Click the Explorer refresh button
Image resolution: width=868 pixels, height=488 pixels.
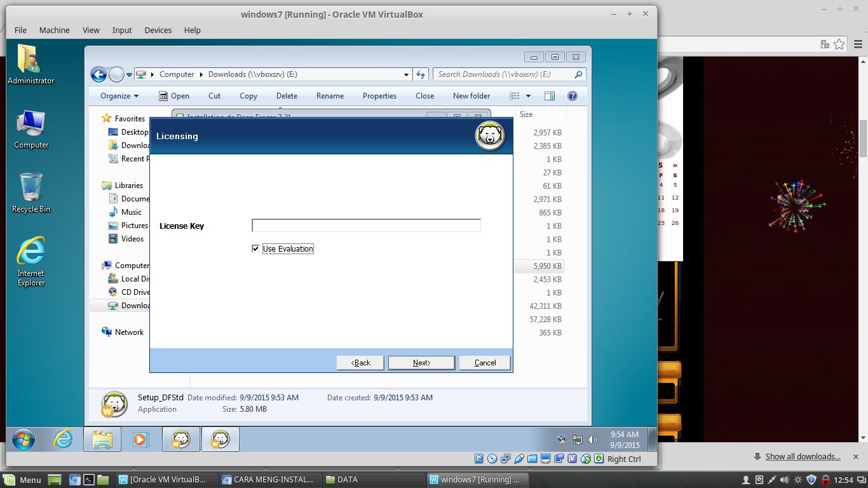(421, 74)
